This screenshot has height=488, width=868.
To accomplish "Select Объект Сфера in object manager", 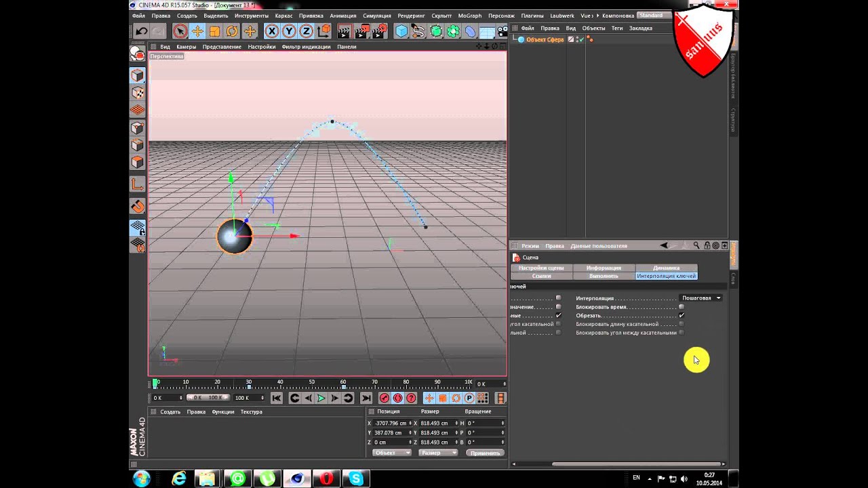I will (x=545, y=39).
